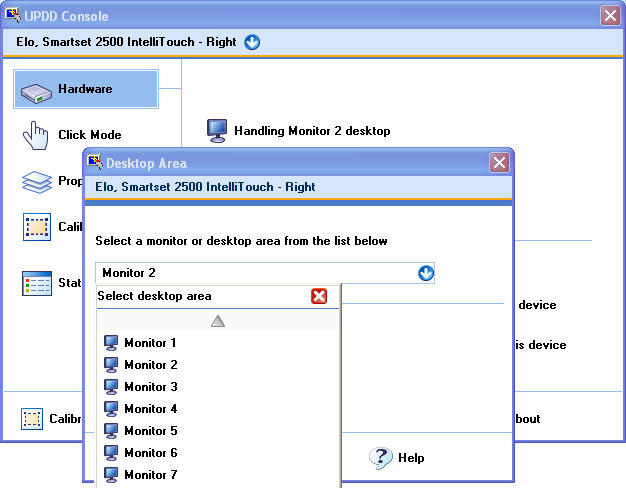Click the Handling Monitor 2 desktop text
Viewport: 626px width, 488px height.
pyautogui.click(x=312, y=131)
